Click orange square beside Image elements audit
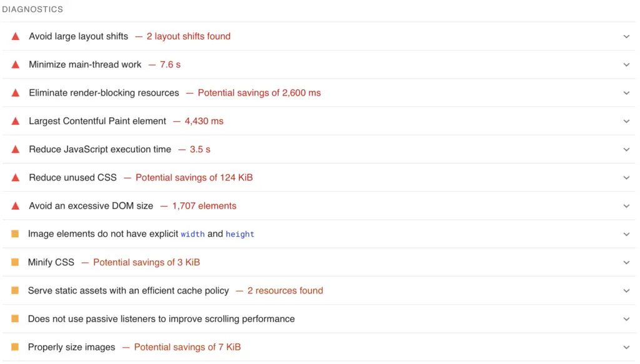 tap(15, 234)
